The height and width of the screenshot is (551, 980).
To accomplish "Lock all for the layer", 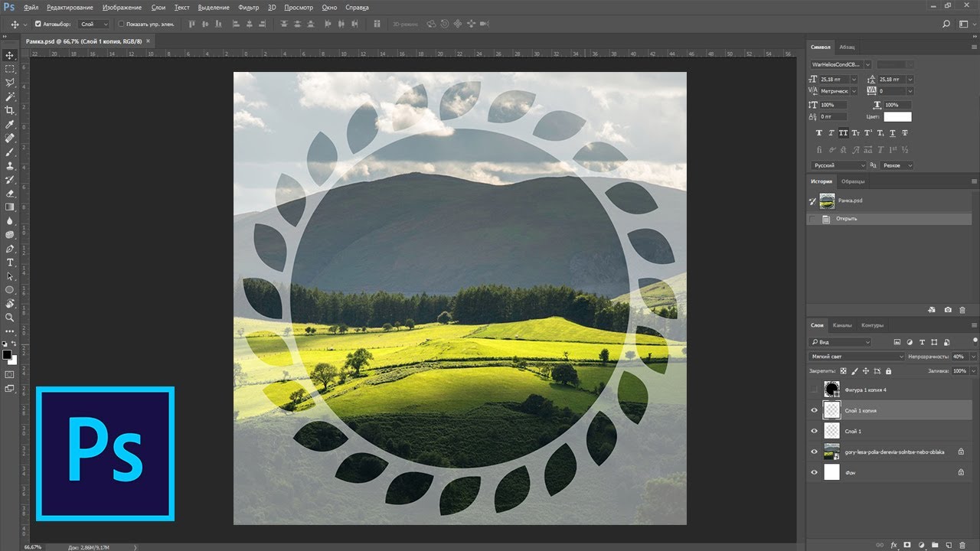I will pos(888,371).
